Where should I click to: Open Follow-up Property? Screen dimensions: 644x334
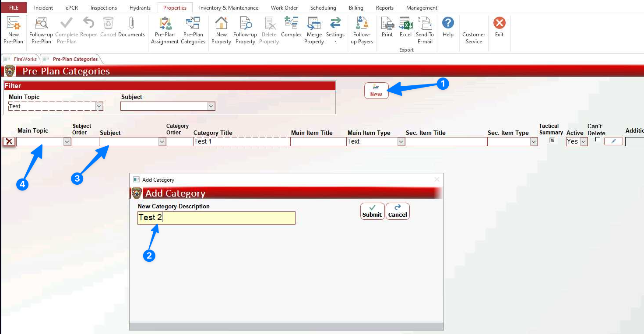pos(245,30)
